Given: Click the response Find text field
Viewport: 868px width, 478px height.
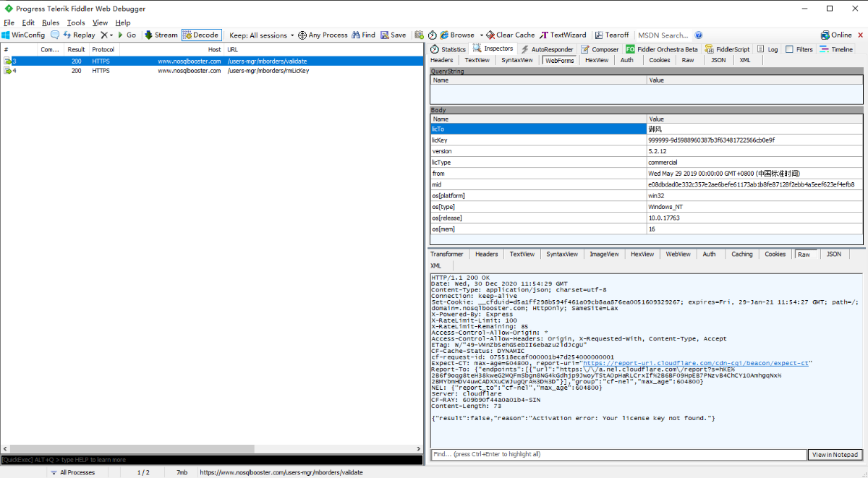Looking at the screenshot, I should tap(618, 454).
